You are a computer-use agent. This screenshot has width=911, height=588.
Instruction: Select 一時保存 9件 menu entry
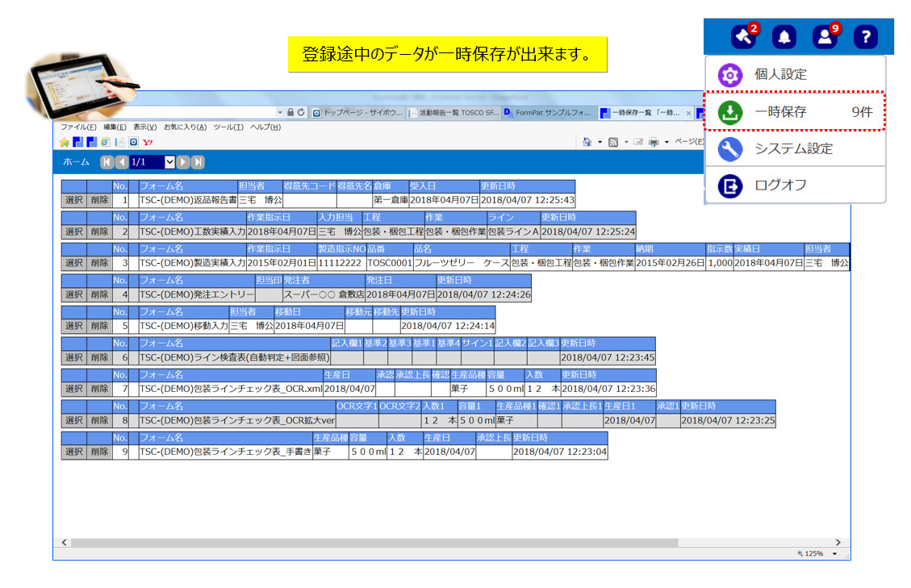coord(795,111)
